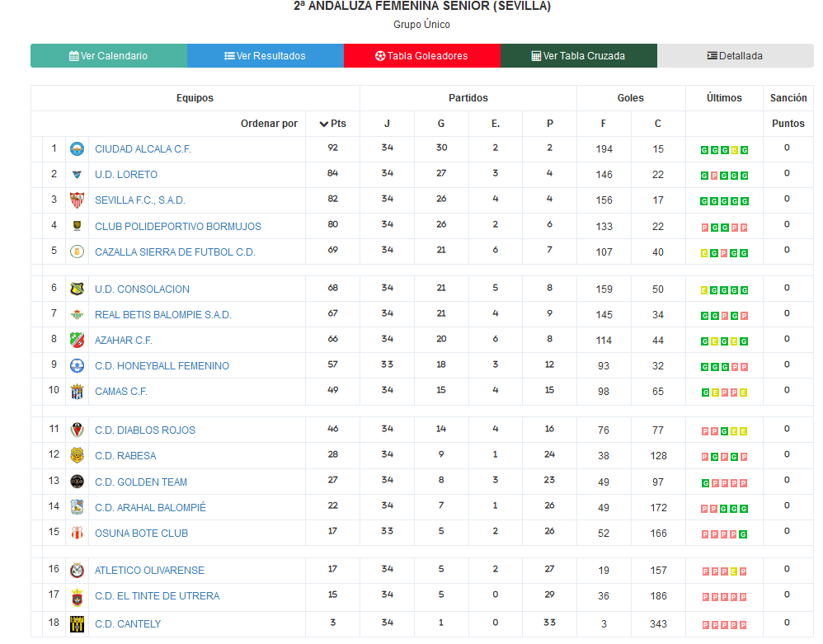Image resolution: width=823 pixels, height=644 pixels.
Task: Click the C.D. Honeyball Femenino crest icon
Action: (78, 366)
